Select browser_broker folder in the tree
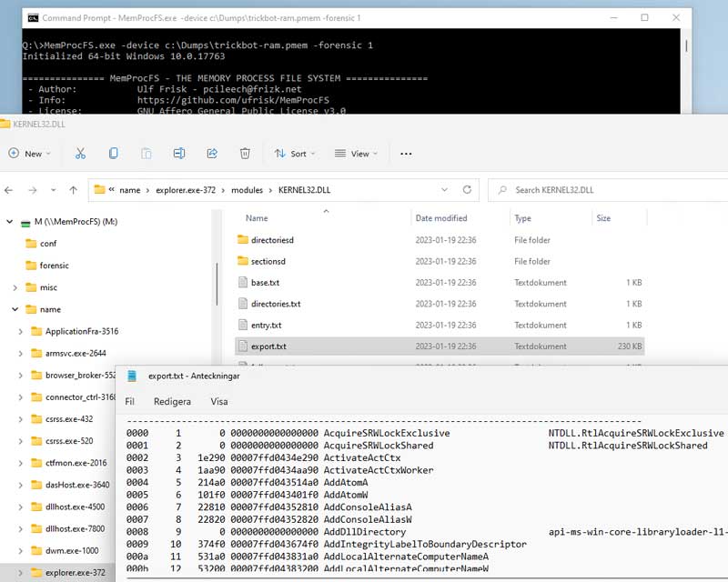 (x=80, y=376)
